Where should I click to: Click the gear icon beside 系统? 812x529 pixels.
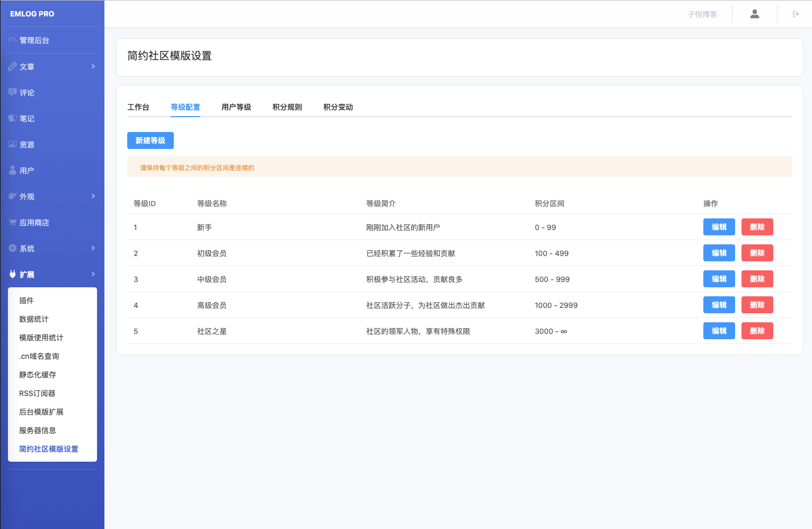point(13,248)
